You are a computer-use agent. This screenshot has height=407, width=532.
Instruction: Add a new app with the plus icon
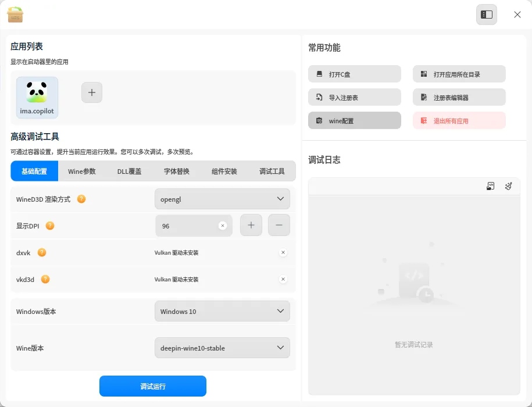click(x=92, y=92)
